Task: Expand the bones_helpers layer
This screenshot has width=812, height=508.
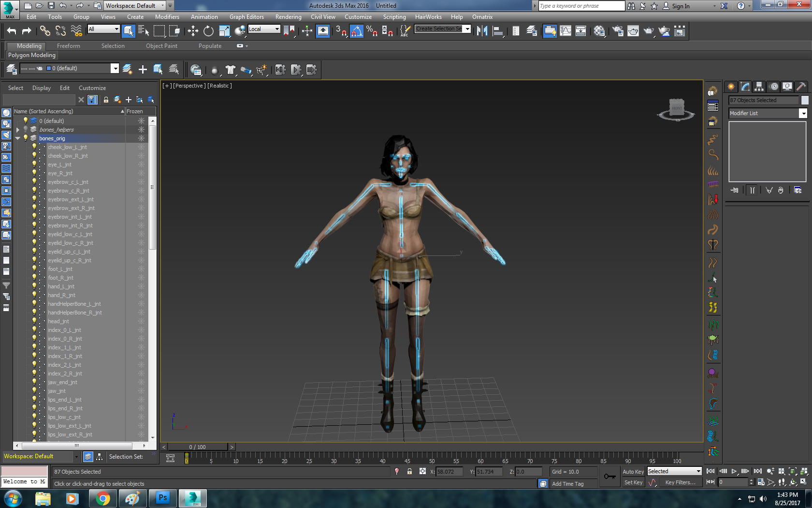Action: pyautogui.click(x=18, y=130)
